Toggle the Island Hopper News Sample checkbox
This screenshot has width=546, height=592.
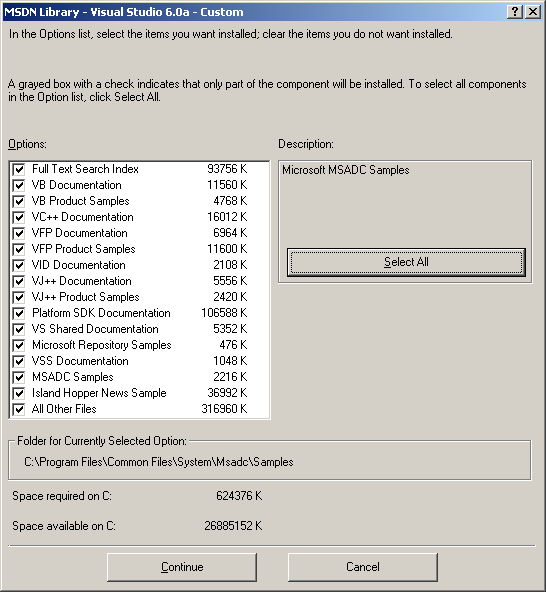(x=19, y=393)
